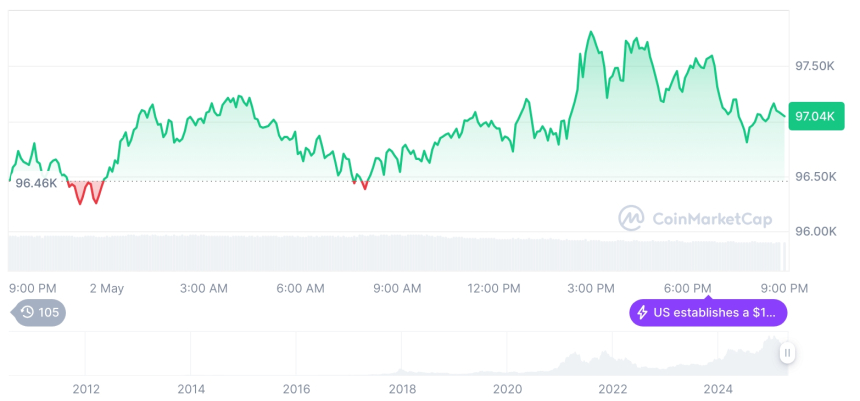Click the 2018 year on the overview timeline

click(x=402, y=389)
